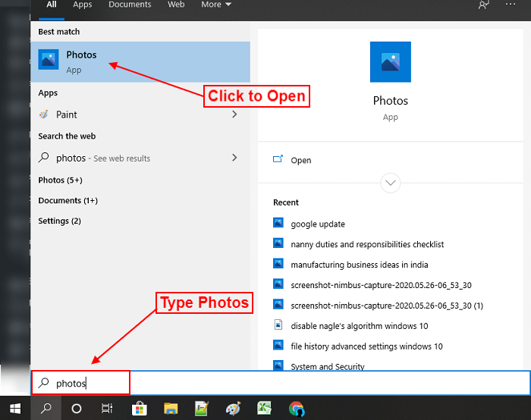Switch to the Web filter tab
This screenshot has width=531, height=420.
(x=176, y=5)
